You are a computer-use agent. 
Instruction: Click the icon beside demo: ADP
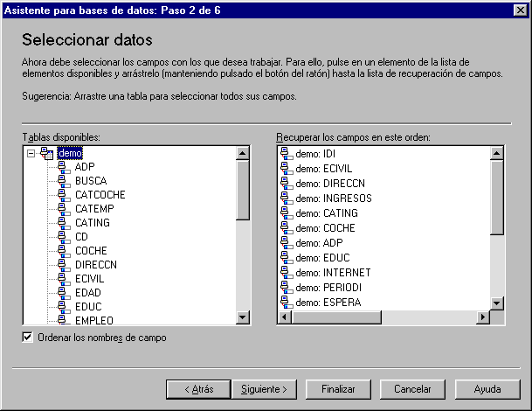287,243
